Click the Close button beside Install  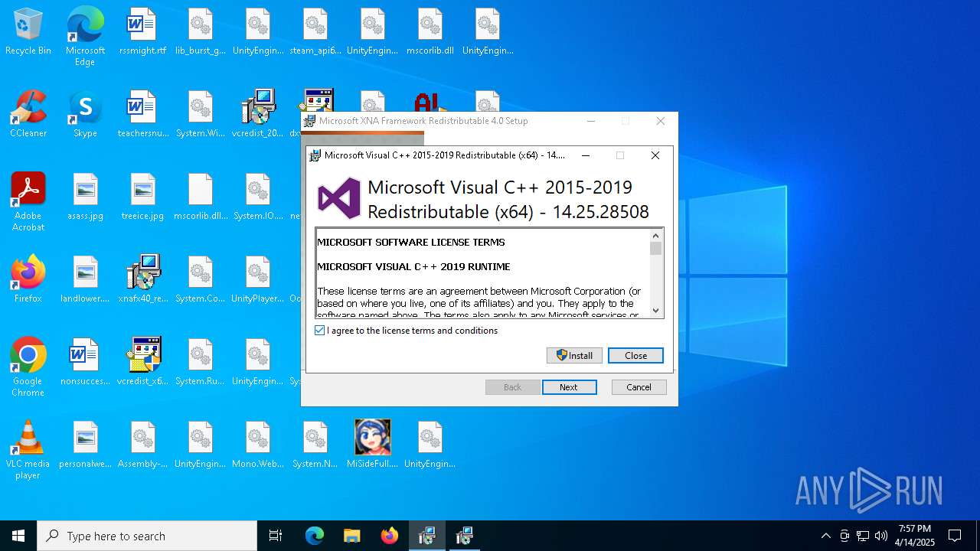point(635,355)
